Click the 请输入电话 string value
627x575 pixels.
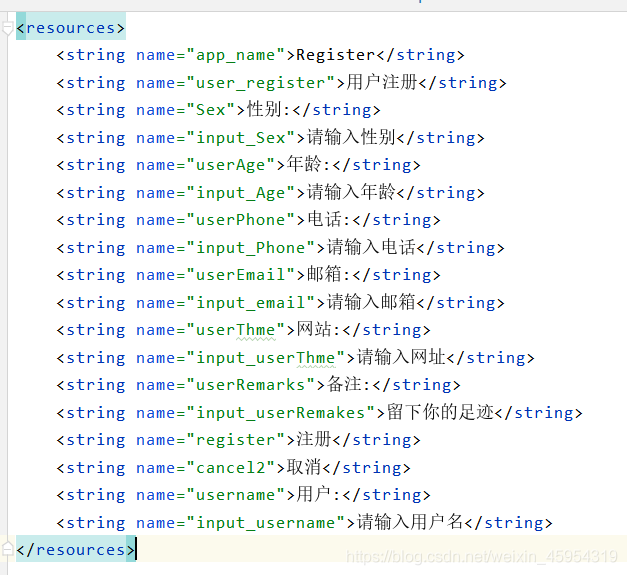(x=371, y=247)
